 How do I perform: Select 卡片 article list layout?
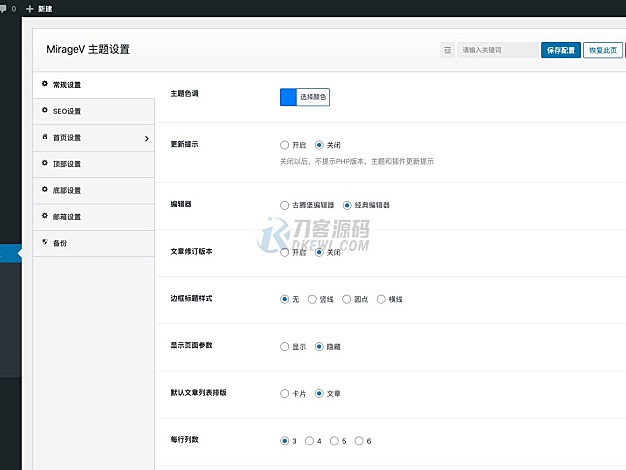point(284,394)
